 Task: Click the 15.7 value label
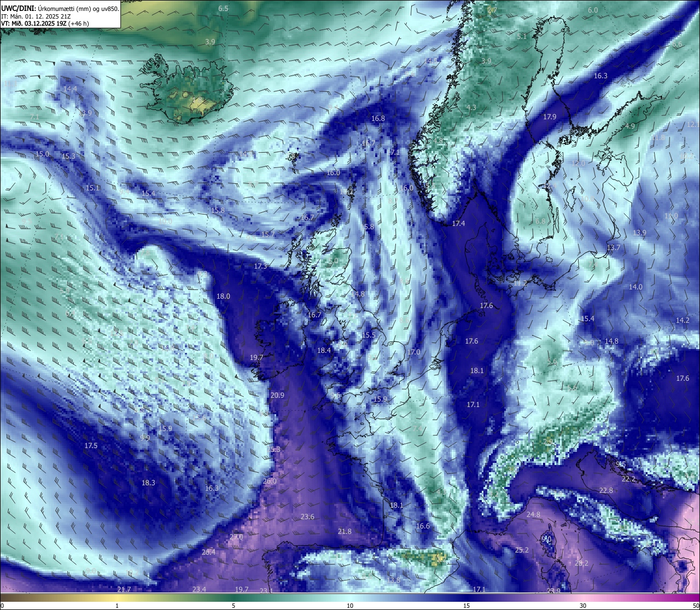267,234
